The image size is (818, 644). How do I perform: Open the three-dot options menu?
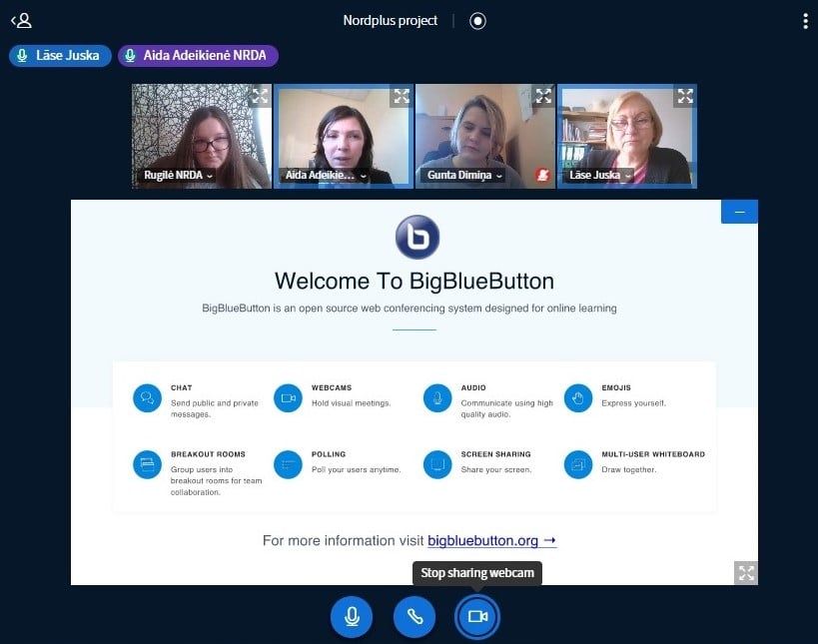[805, 21]
